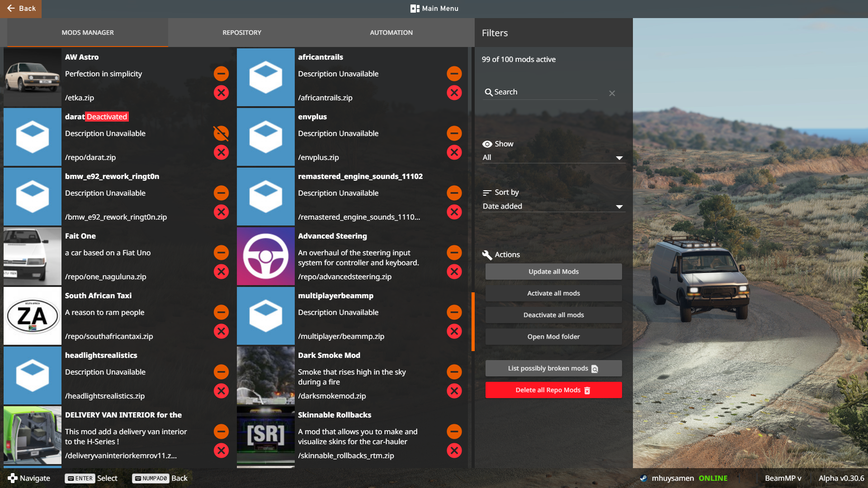The width and height of the screenshot is (868, 488).
Task: Deactivate headlightsrealistics mod
Action: coord(221,372)
